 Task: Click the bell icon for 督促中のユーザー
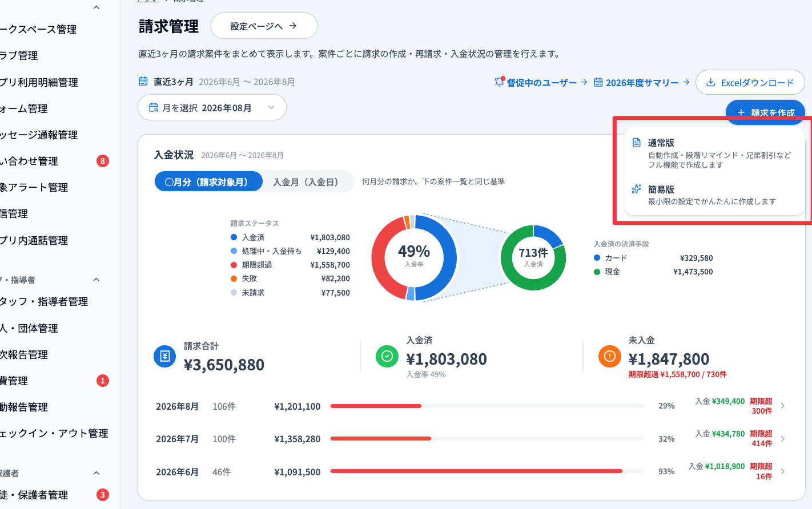point(500,82)
